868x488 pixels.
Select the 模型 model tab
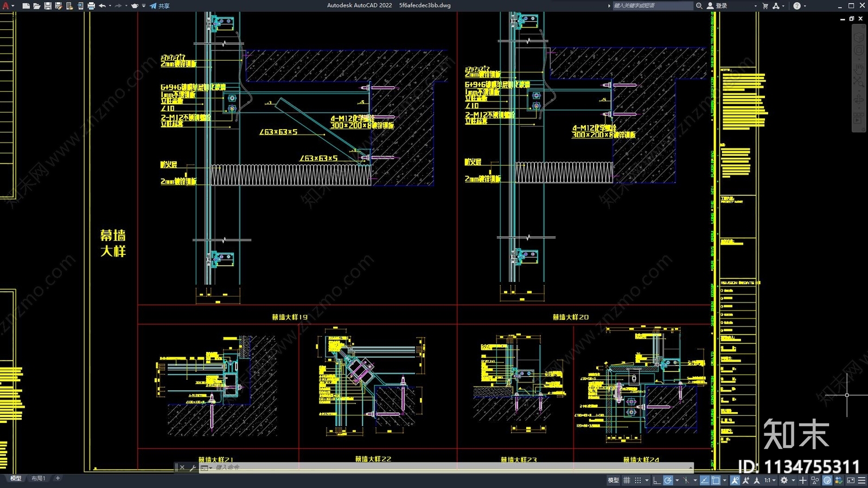tap(16, 478)
